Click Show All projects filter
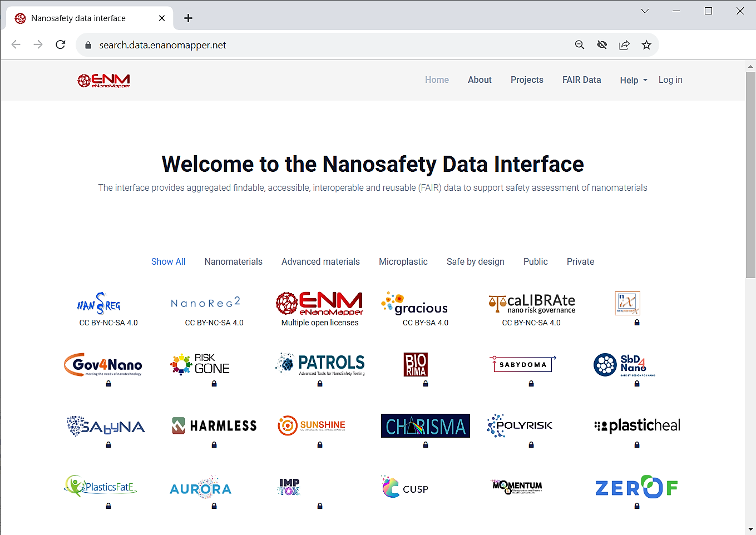 168,262
